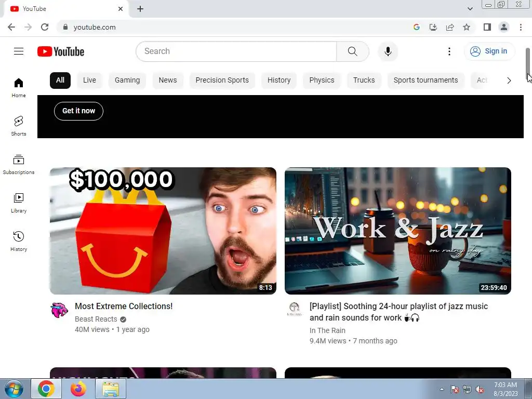Show more category chips with right arrow

point(509,81)
